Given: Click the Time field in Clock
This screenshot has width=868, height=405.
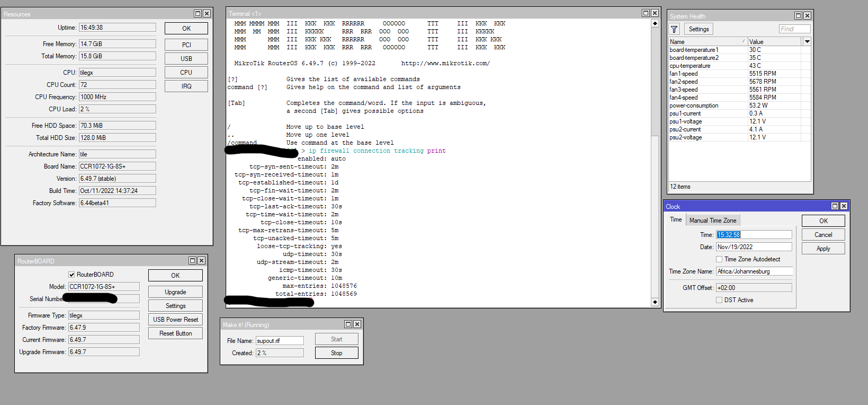Looking at the screenshot, I should (x=754, y=235).
